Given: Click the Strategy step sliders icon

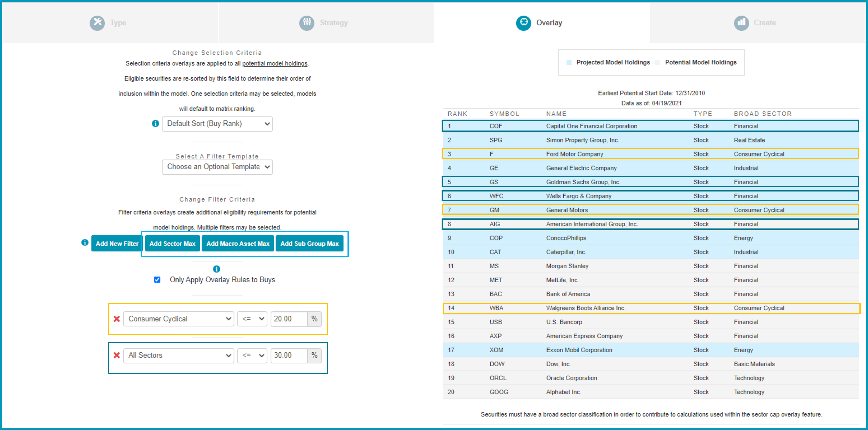Looking at the screenshot, I should [x=307, y=23].
